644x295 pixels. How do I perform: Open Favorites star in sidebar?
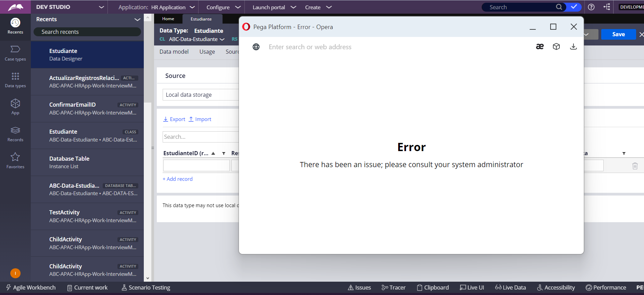15,161
